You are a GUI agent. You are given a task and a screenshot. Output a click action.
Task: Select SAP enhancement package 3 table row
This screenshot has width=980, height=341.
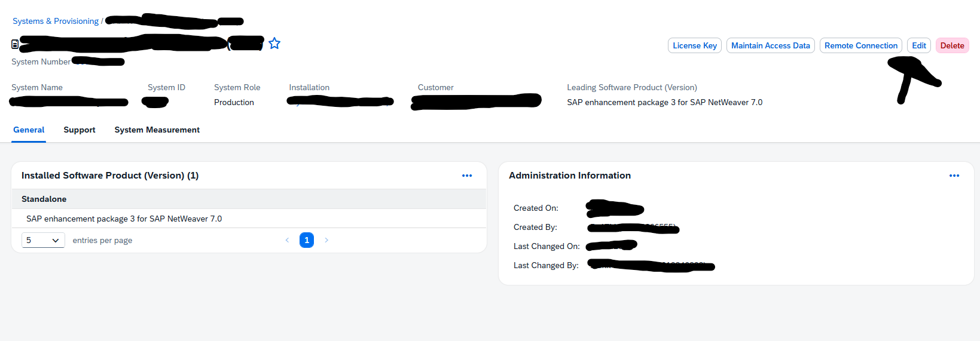tap(249, 219)
